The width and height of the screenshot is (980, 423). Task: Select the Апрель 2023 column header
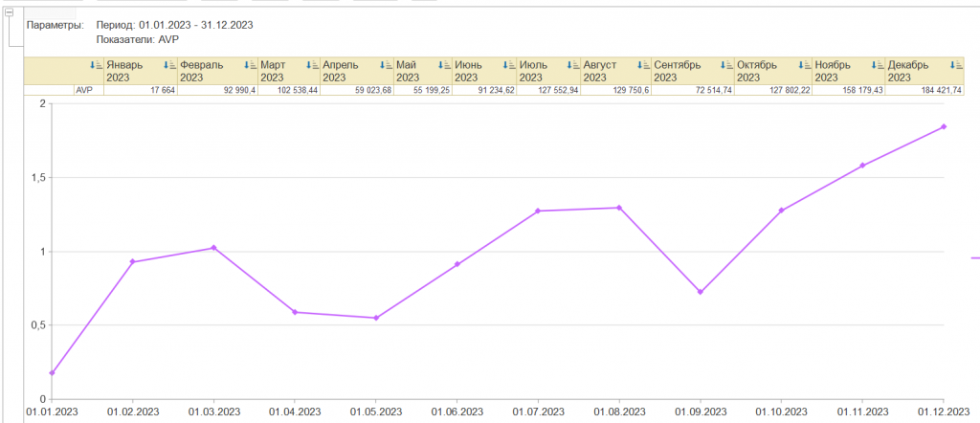(357, 71)
